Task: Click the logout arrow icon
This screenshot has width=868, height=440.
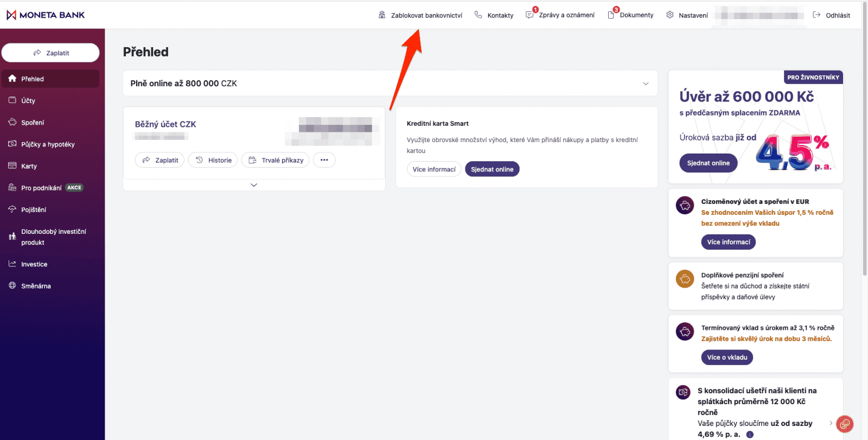Action: [x=816, y=15]
